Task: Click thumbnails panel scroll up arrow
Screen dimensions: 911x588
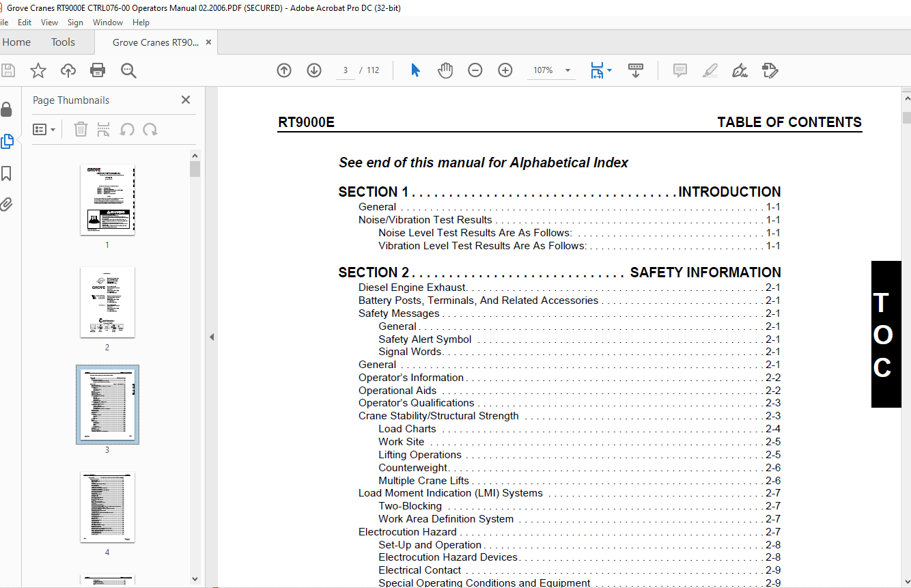Action: (x=195, y=156)
